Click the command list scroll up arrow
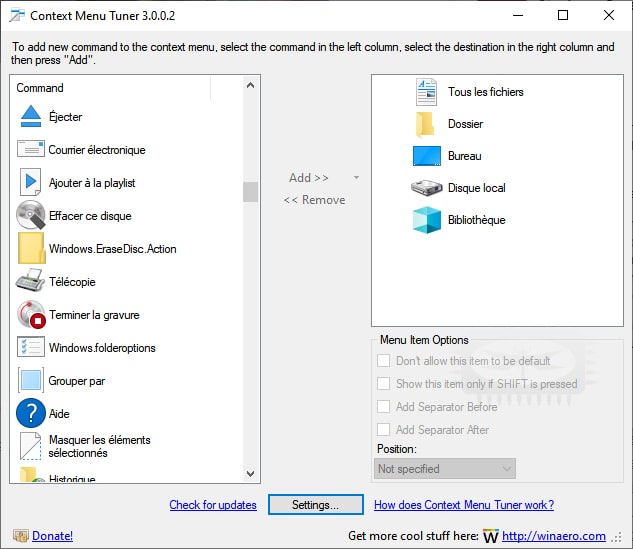633x549 pixels. coord(250,85)
